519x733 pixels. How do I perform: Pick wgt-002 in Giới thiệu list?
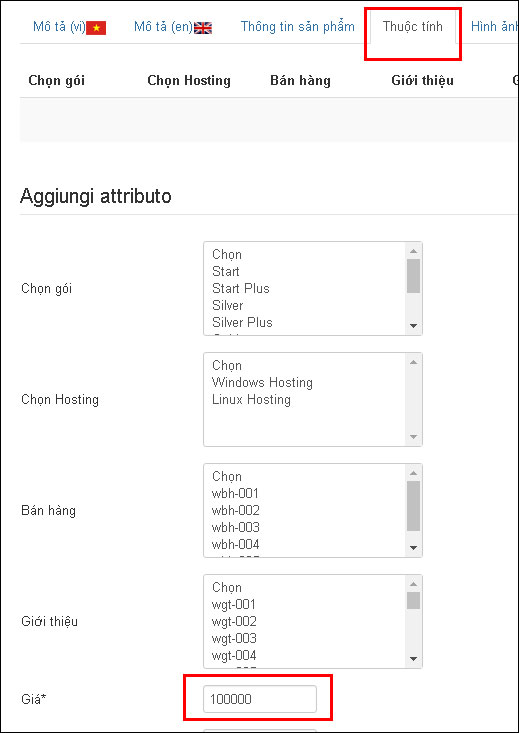pyautogui.click(x=234, y=622)
